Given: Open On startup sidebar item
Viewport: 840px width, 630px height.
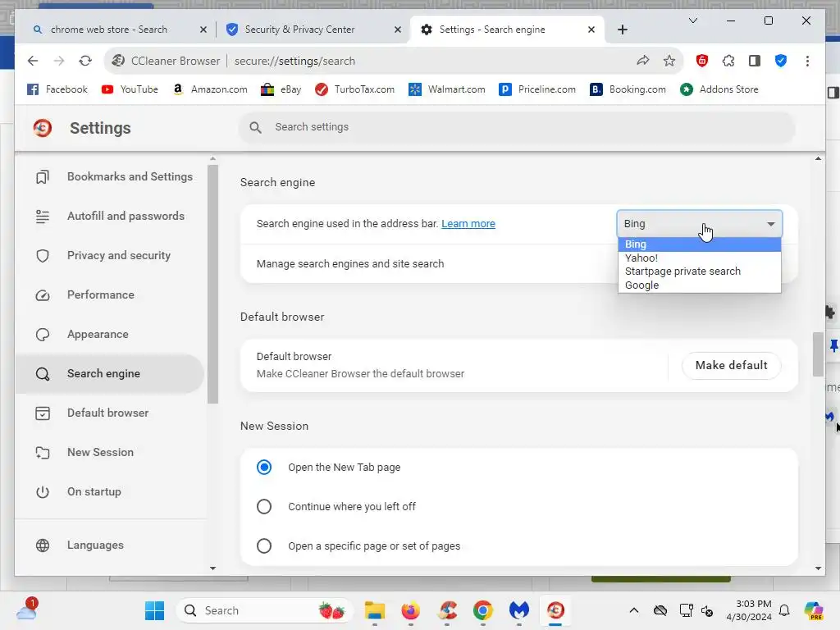Looking at the screenshot, I should pyautogui.click(x=111, y=492).
